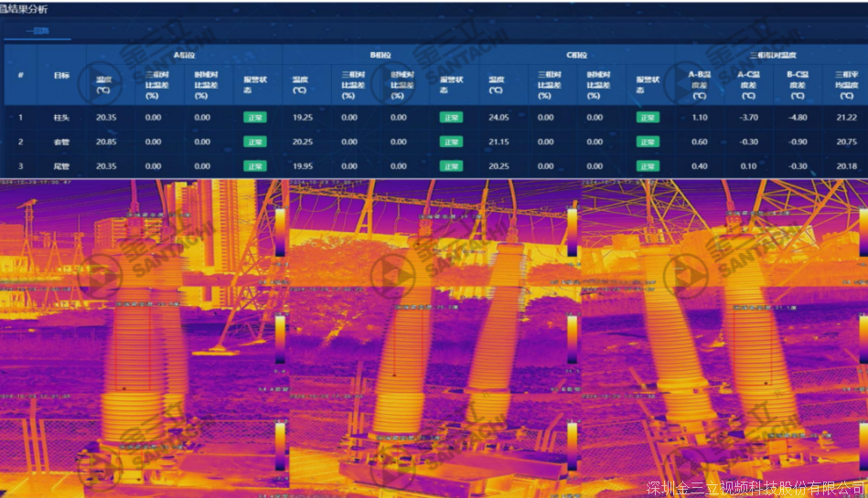Click the B相位 column group header
The width and height of the screenshot is (868, 498).
[x=380, y=56]
